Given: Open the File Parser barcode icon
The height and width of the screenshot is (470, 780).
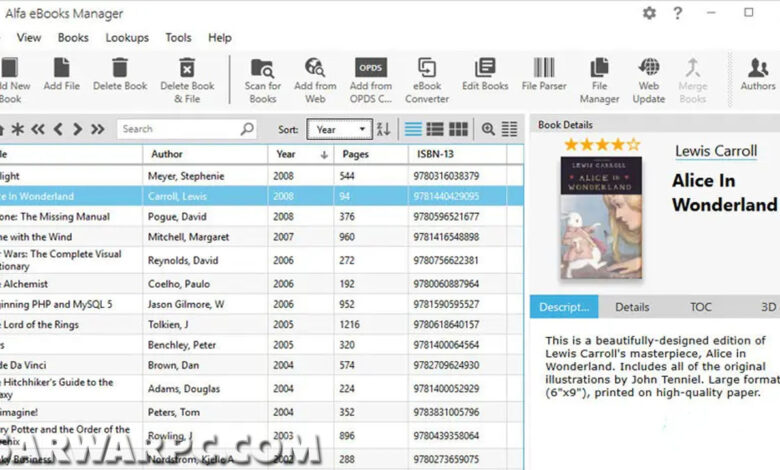Looking at the screenshot, I should tap(544, 68).
